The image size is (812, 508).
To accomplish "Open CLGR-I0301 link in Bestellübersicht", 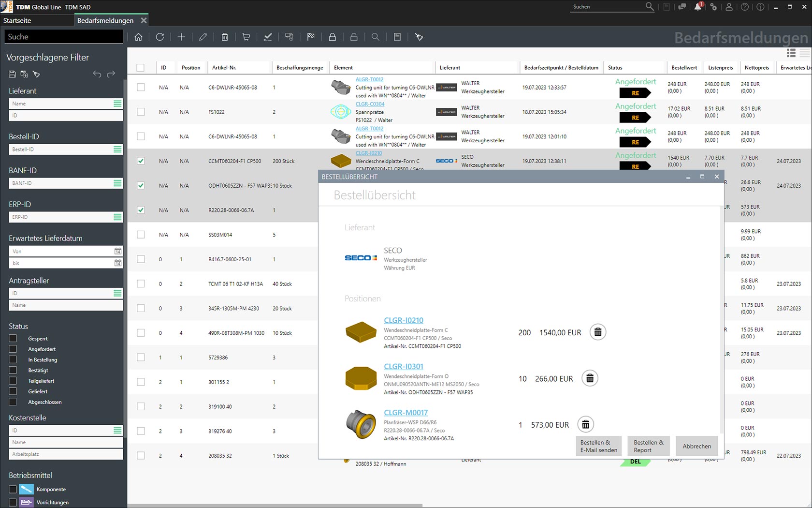I will [404, 367].
